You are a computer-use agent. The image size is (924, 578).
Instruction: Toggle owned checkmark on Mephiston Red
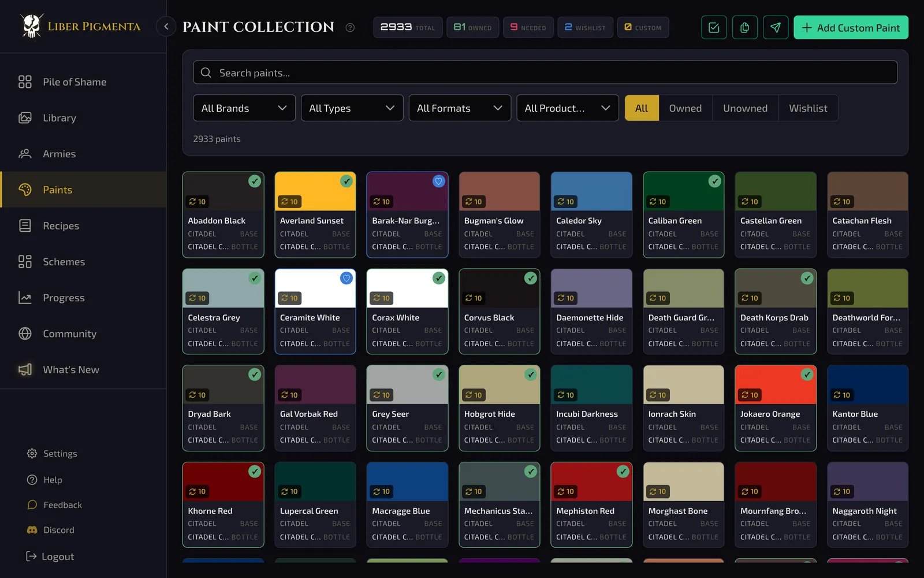(x=623, y=472)
